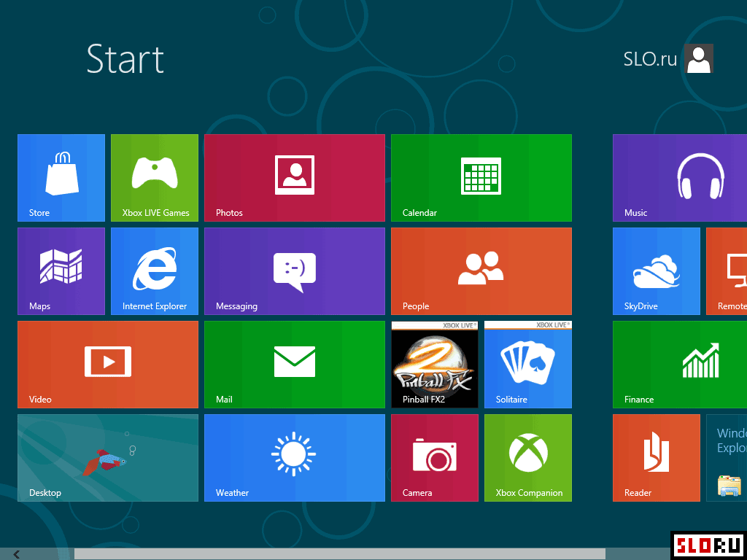Open the People tile
The image size is (747, 560).
pyautogui.click(x=481, y=271)
